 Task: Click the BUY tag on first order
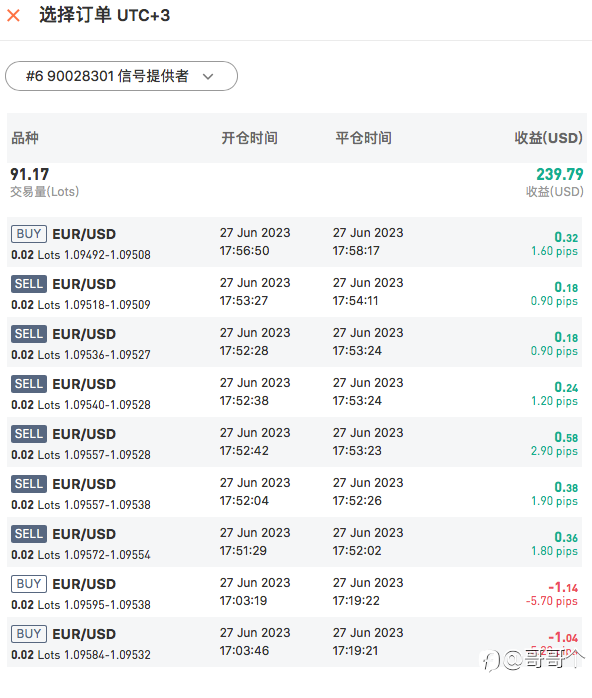tap(29, 234)
